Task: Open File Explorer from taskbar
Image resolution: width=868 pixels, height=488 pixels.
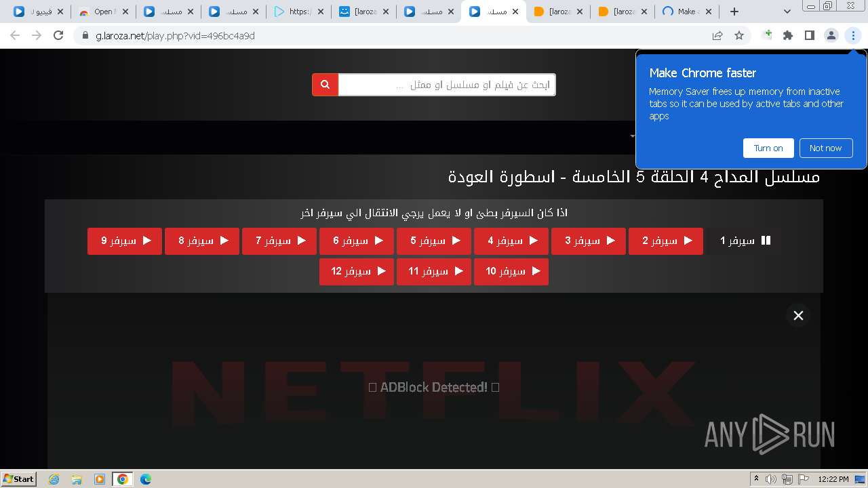Action: click(x=77, y=479)
